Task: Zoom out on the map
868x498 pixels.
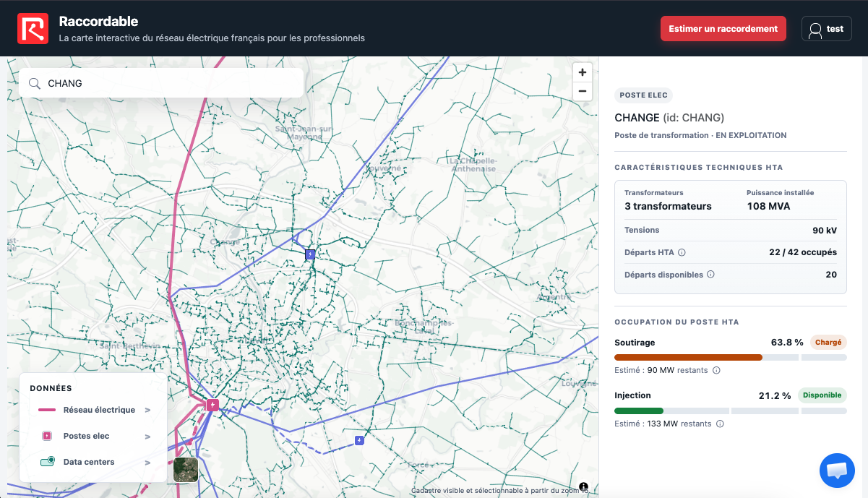Action: pos(583,91)
